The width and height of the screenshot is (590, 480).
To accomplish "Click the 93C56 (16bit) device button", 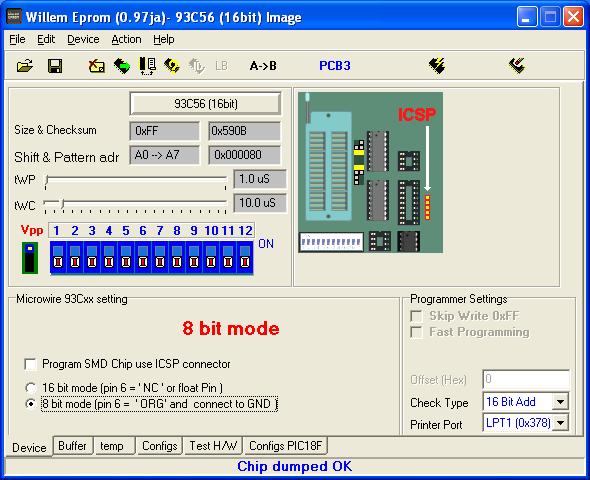I will 205,103.
